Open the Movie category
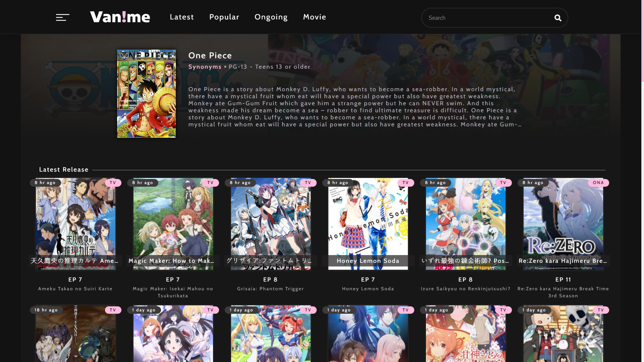This screenshot has height=362, width=644. pos(314,17)
